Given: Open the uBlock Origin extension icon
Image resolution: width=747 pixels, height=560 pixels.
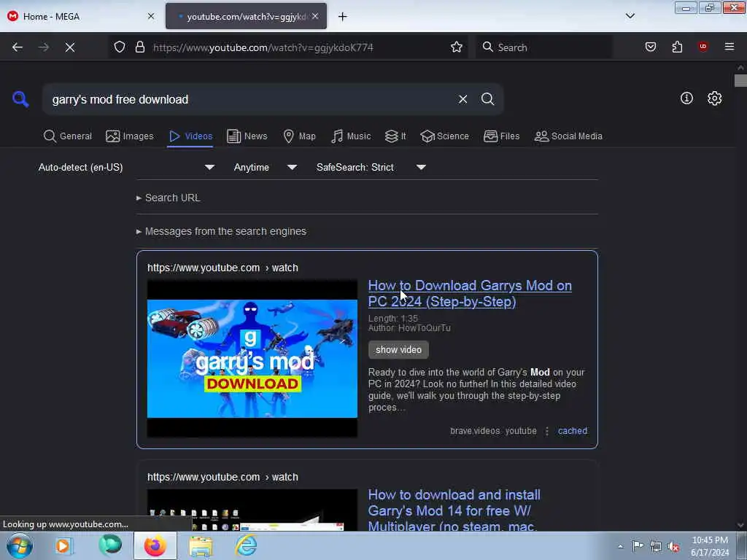Looking at the screenshot, I should point(703,47).
